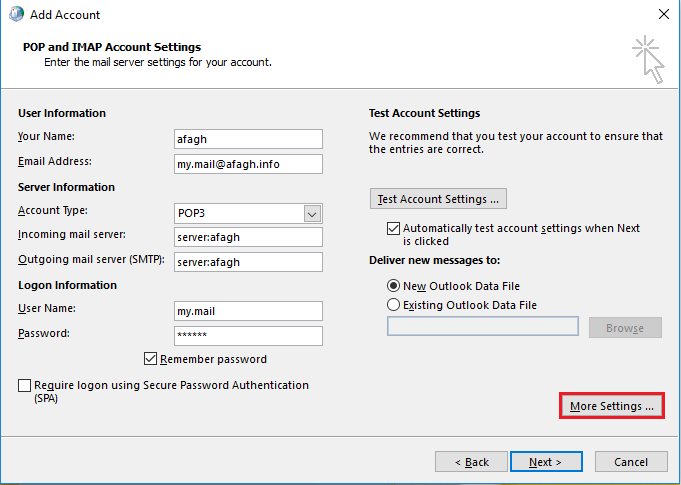Click the Email Address input field
Image resolution: width=681 pixels, height=485 pixels.
point(248,164)
